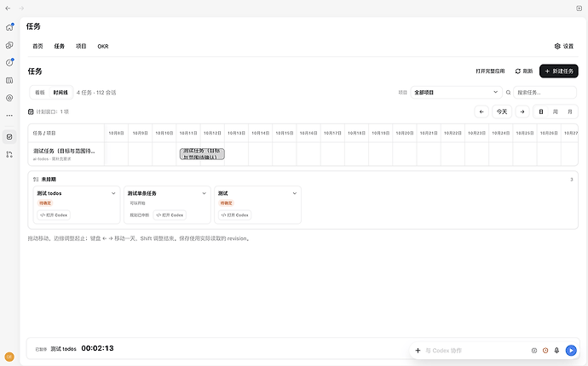Click the 任务 / 项目 column header
This screenshot has width=588, height=366.
[44, 133]
